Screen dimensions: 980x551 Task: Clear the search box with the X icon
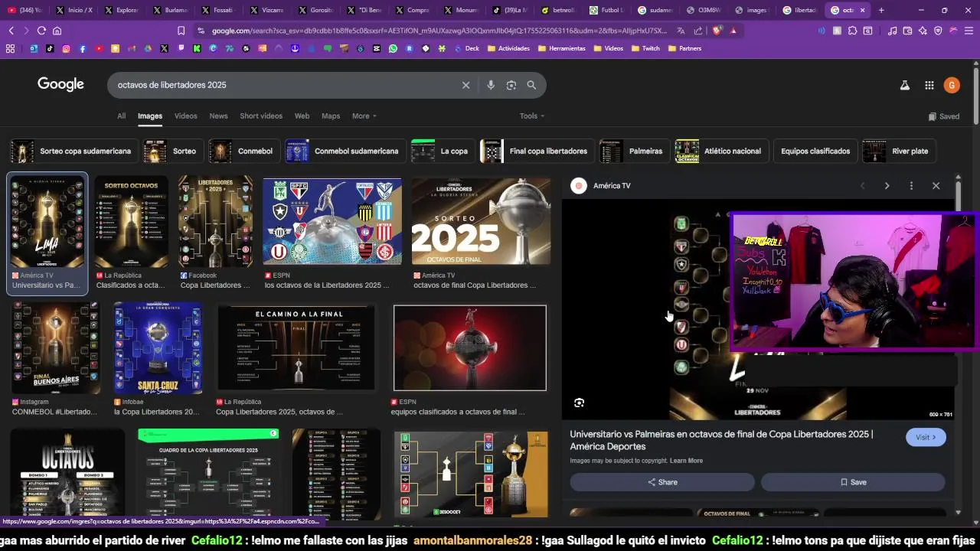(465, 85)
